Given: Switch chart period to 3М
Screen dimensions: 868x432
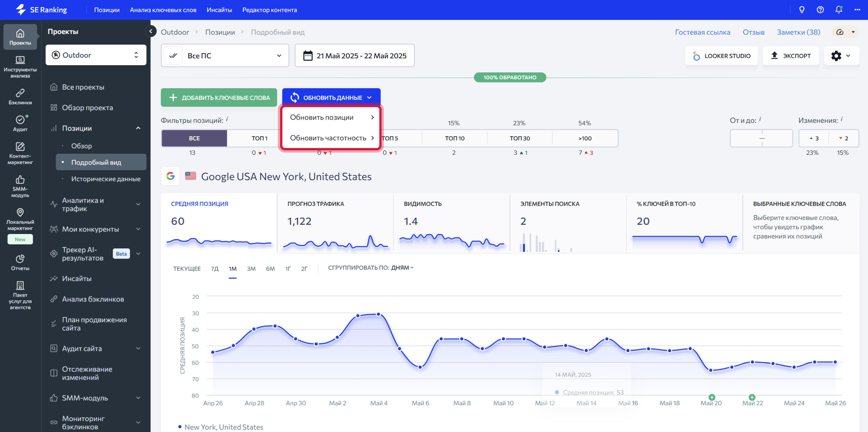Looking at the screenshot, I should (x=251, y=268).
